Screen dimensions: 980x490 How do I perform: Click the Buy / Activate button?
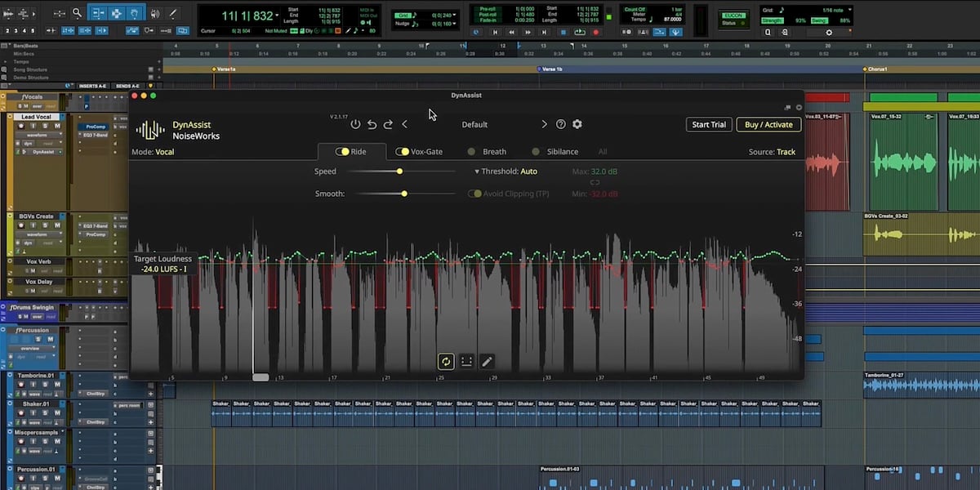coord(769,125)
